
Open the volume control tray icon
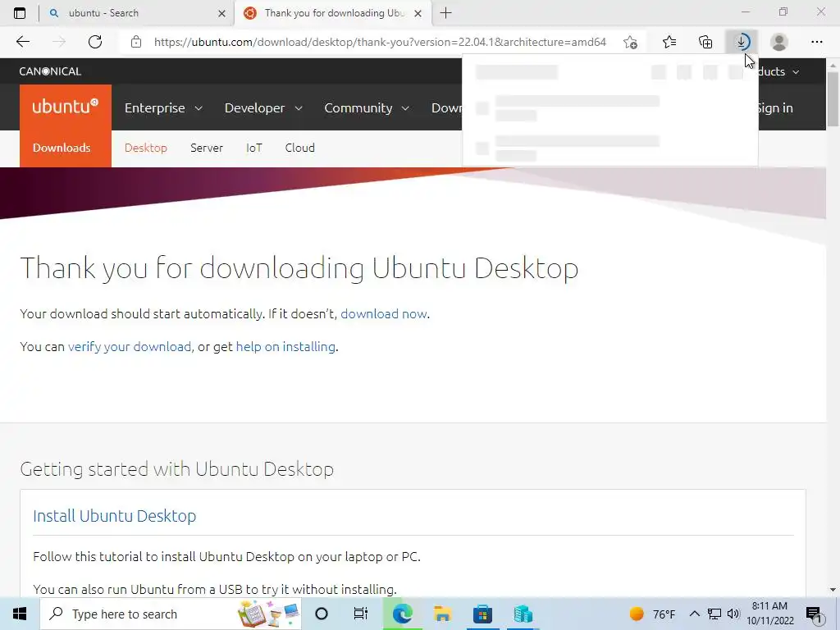pos(733,614)
